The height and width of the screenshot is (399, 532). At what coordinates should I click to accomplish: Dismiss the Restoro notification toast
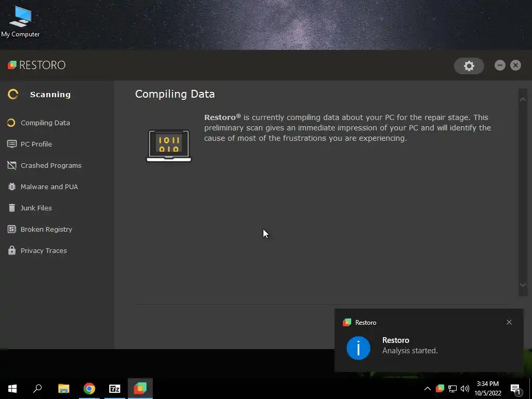click(509, 322)
